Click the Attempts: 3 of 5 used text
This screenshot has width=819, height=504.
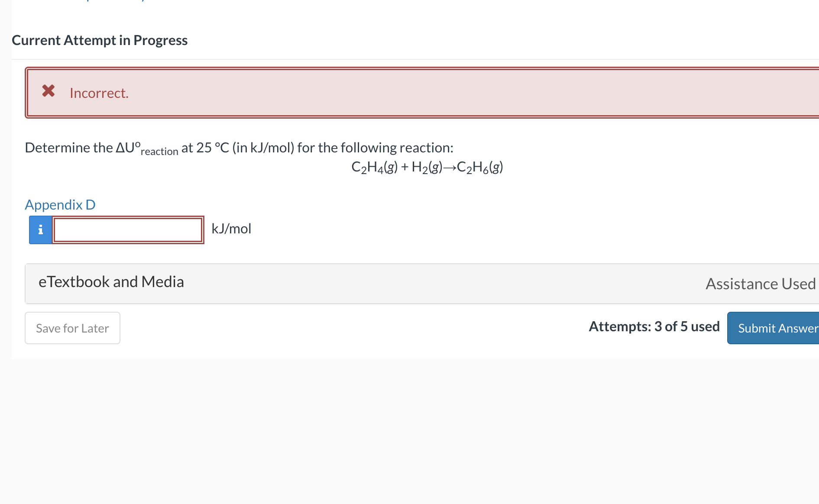click(654, 326)
